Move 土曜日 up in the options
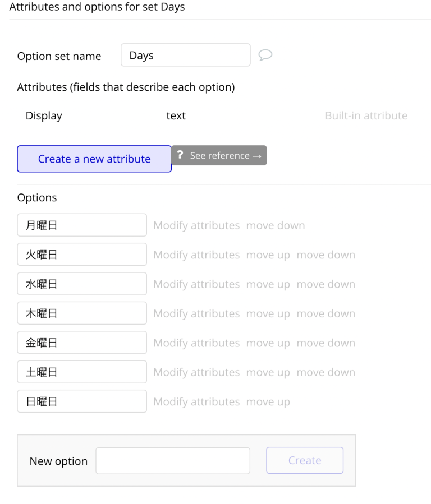Viewport: 431px width, 504px height. pos(268,372)
